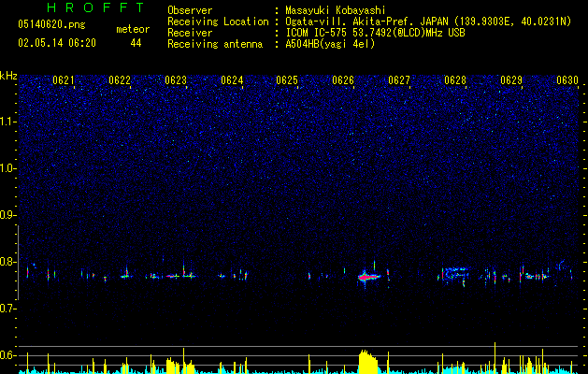Click the 0630 time marker
This screenshot has width=588, height=374.
(x=567, y=80)
